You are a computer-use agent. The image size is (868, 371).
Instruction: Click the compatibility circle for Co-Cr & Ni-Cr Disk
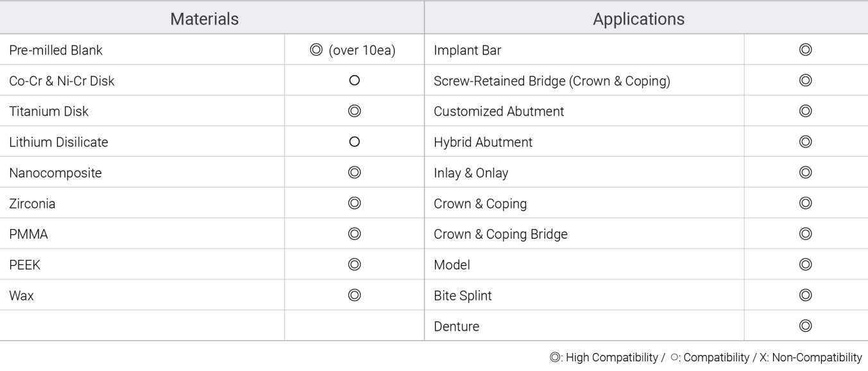click(353, 81)
